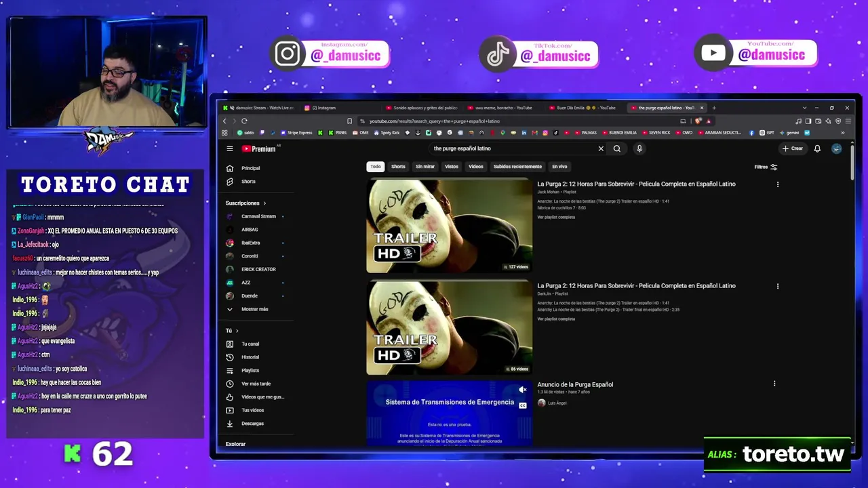Switch to the damusicc Stream browser tab

tap(261, 108)
